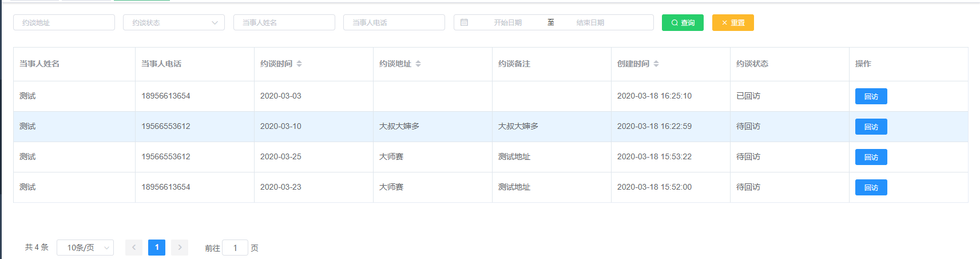Click the orange 重置 reset button
The width and height of the screenshot is (980, 259).
(x=733, y=22)
